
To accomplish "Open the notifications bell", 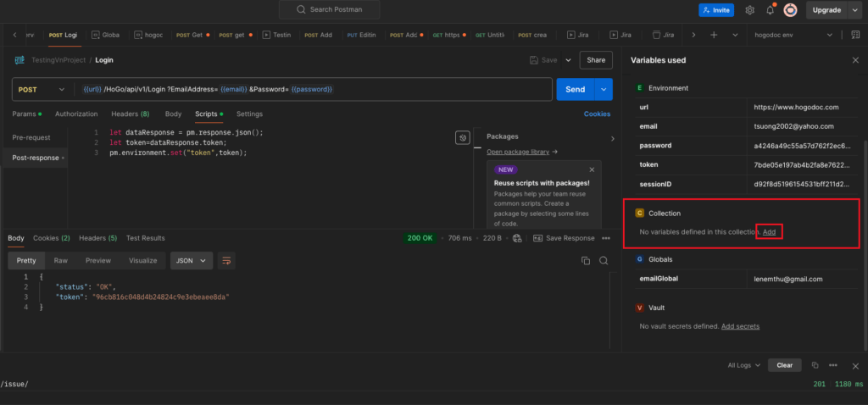I will pyautogui.click(x=770, y=10).
